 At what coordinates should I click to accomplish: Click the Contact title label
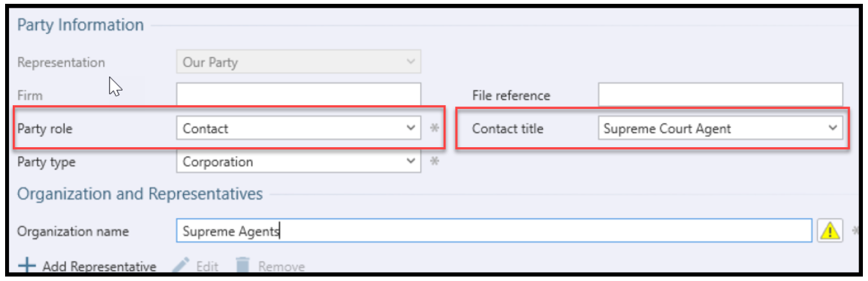click(508, 129)
